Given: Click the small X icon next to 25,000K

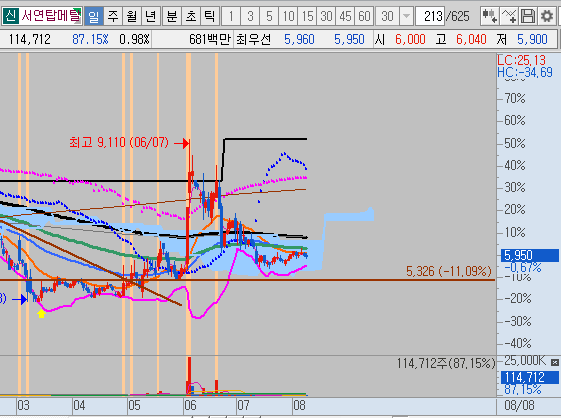Looking at the screenshot, I should coord(555,363).
